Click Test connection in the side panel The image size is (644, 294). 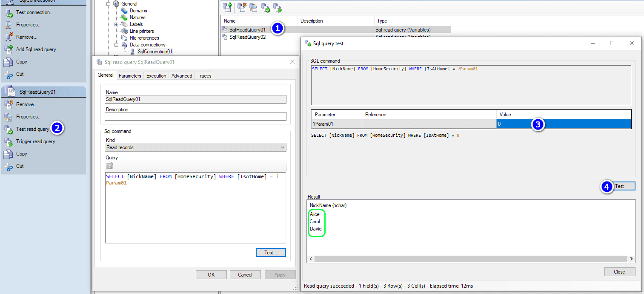click(34, 12)
